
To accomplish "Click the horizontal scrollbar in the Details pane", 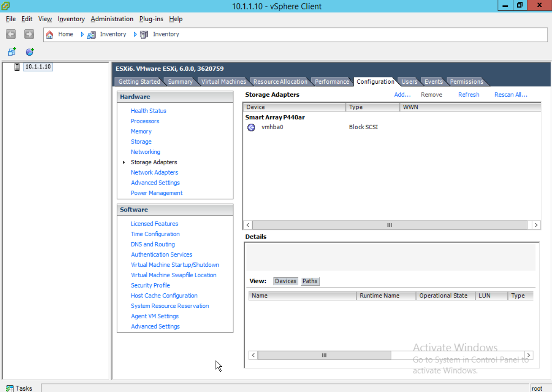I will click(324, 355).
